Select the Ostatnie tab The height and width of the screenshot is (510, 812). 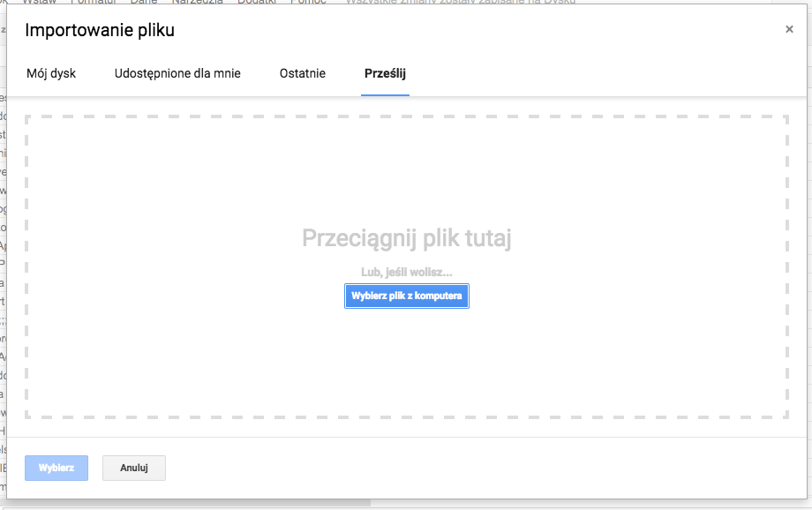pyautogui.click(x=302, y=73)
